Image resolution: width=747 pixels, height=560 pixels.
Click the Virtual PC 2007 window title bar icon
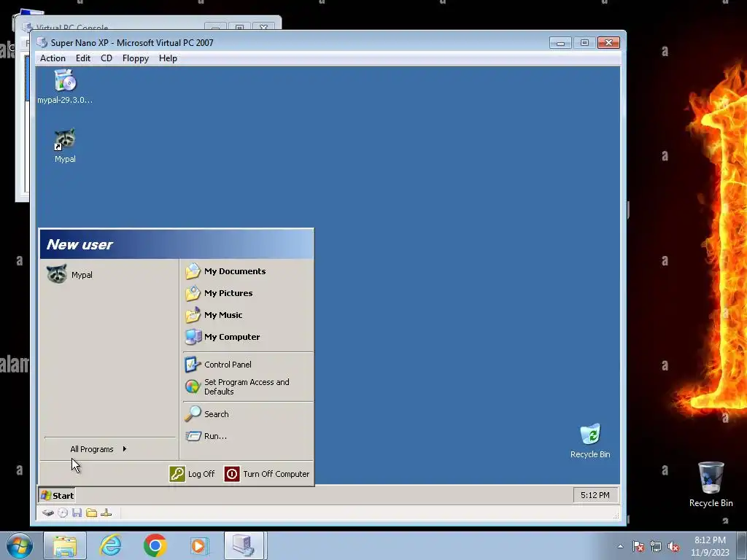pyautogui.click(x=42, y=42)
